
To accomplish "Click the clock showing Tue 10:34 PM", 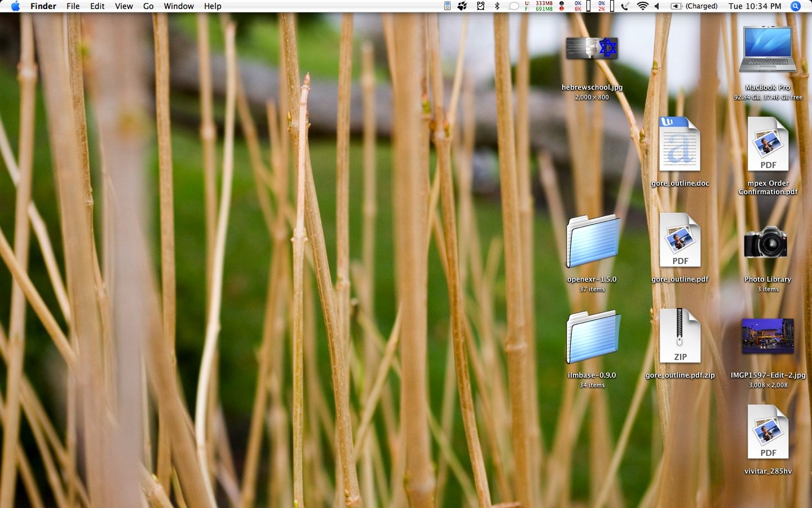I will [x=754, y=6].
